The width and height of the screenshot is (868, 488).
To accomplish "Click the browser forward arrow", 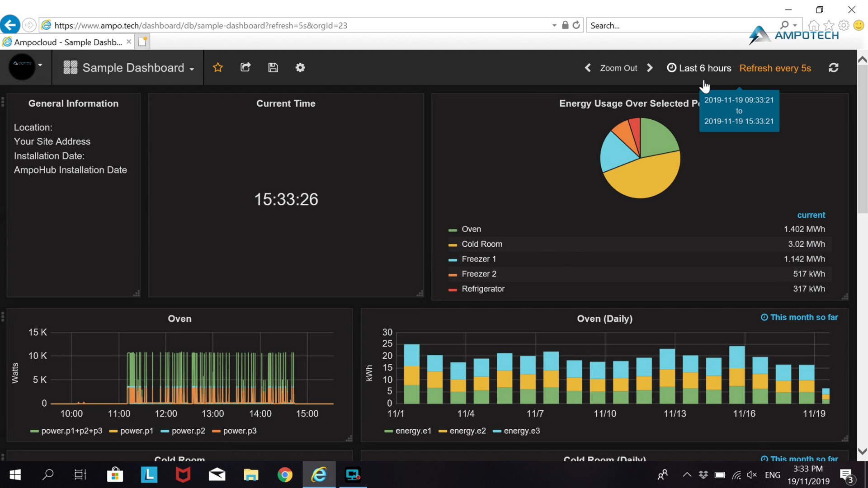I will coord(29,25).
